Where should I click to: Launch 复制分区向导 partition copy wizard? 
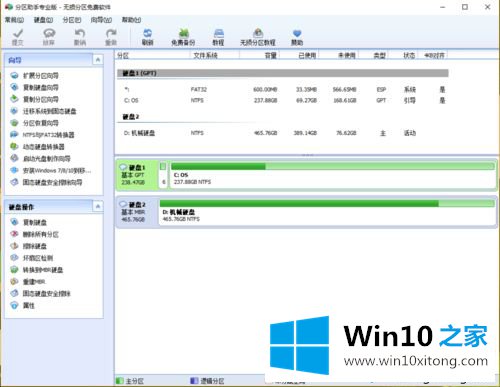coord(34,99)
